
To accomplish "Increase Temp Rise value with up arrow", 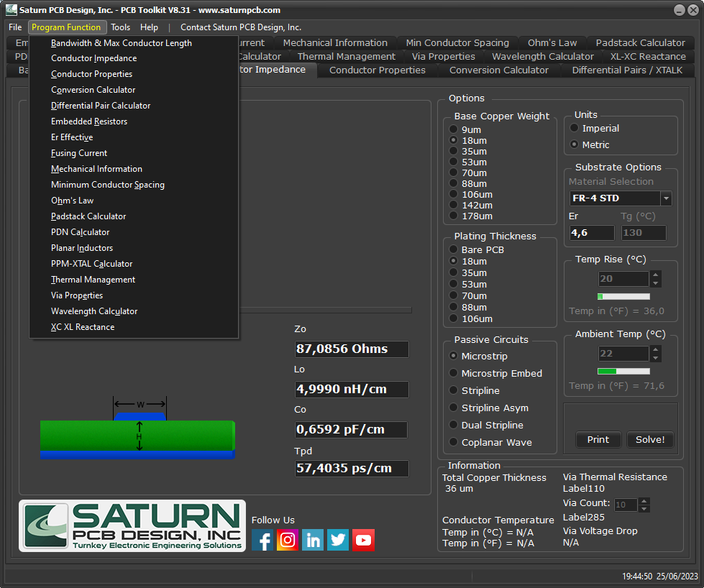I will 656,275.
